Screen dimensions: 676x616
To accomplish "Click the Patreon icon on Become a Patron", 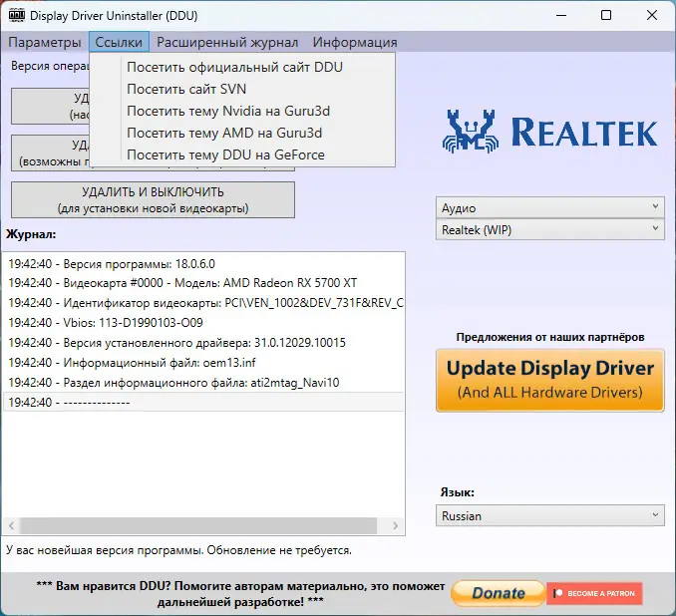I will 558,593.
